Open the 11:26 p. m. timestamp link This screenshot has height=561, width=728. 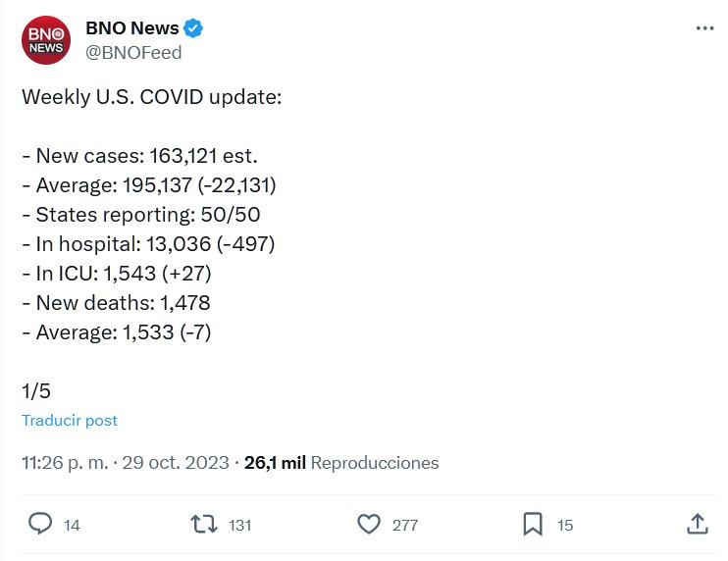point(64,463)
